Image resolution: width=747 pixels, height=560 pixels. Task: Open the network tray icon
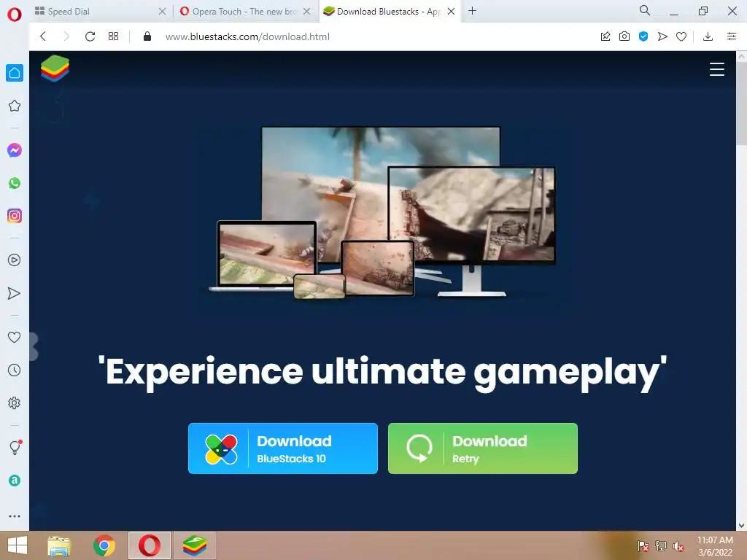coord(661,546)
